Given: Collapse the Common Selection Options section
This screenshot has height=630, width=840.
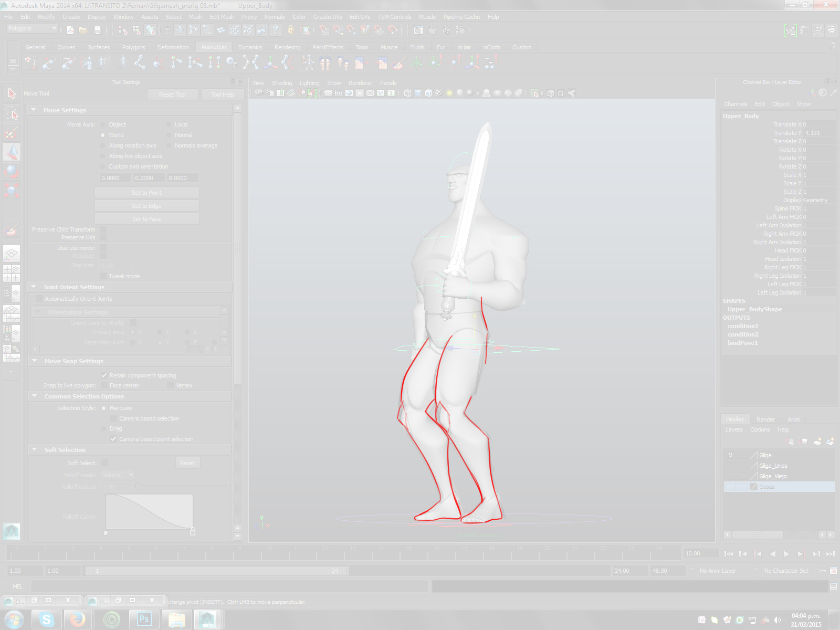Looking at the screenshot, I should pos(34,396).
